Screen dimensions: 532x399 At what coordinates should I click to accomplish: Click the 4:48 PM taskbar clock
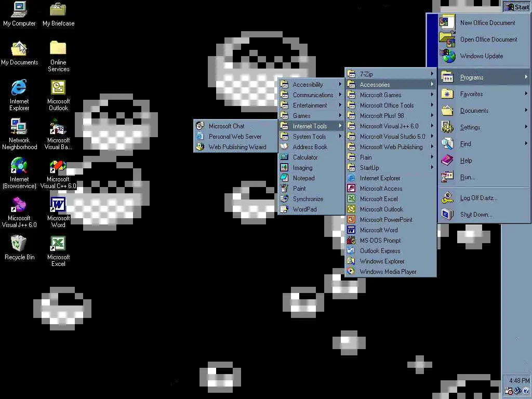(519, 380)
